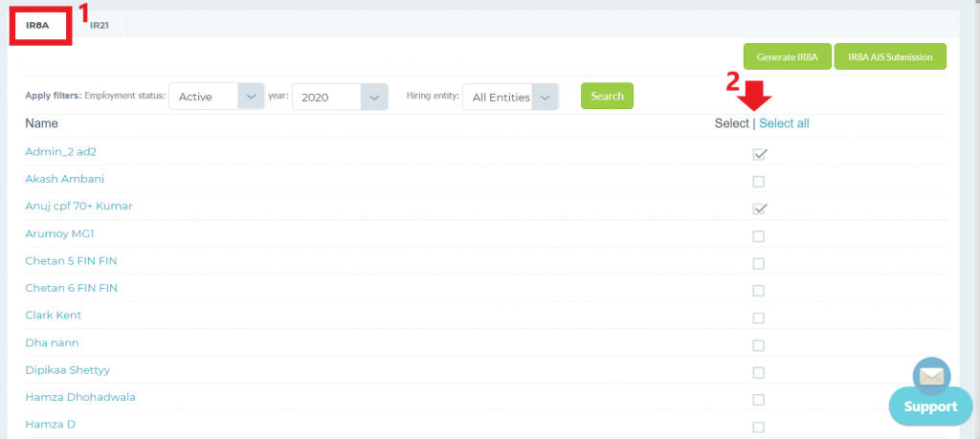Select the checkbox for Clark Kent
980x439 pixels.
point(759,318)
